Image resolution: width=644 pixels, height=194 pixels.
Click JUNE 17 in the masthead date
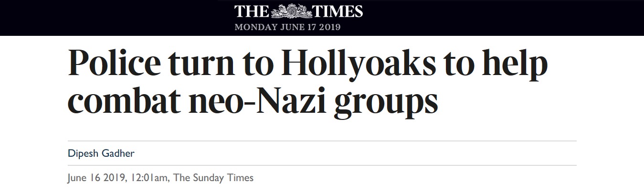(297, 27)
